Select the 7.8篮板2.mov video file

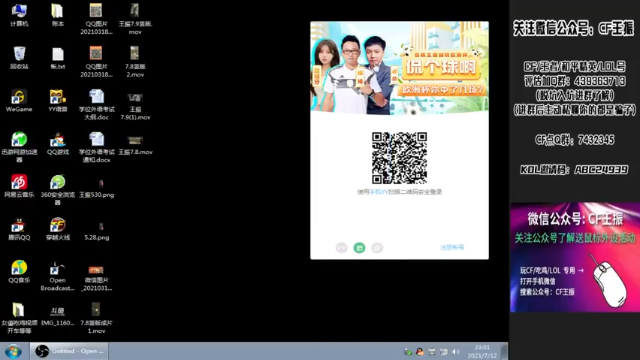[135, 61]
